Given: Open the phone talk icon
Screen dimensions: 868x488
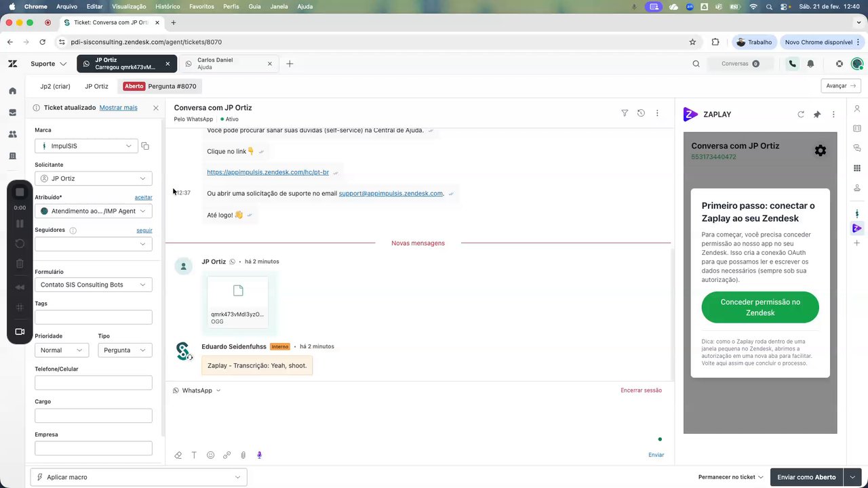Looking at the screenshot, I should (x=792, y=64).
